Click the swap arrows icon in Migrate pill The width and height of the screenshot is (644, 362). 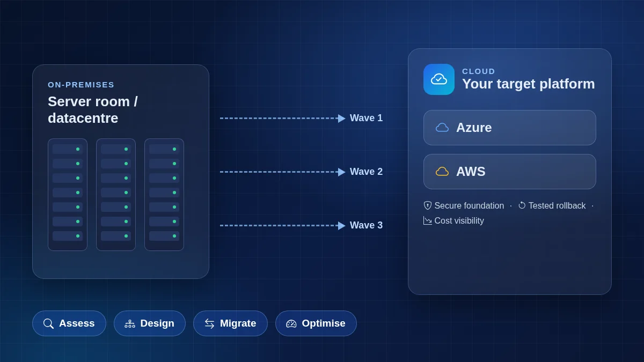pyautogui.click(x=209, y=323)
